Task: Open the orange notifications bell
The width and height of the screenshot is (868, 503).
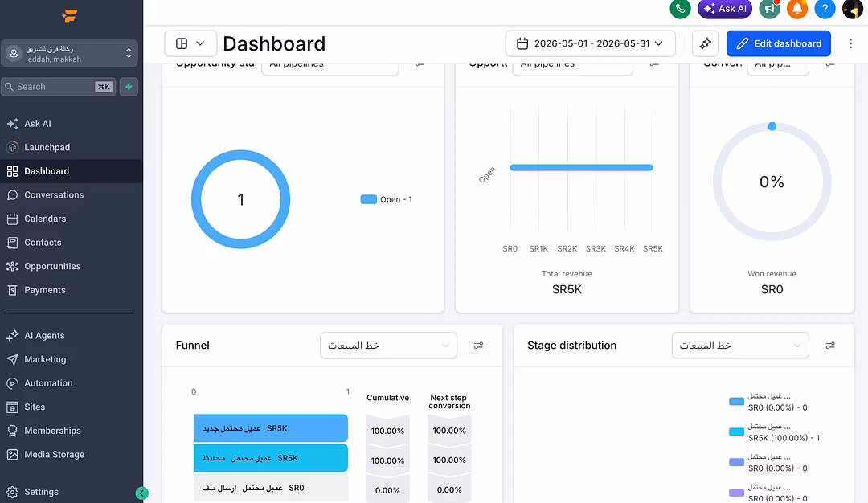Action: point(797,9)
